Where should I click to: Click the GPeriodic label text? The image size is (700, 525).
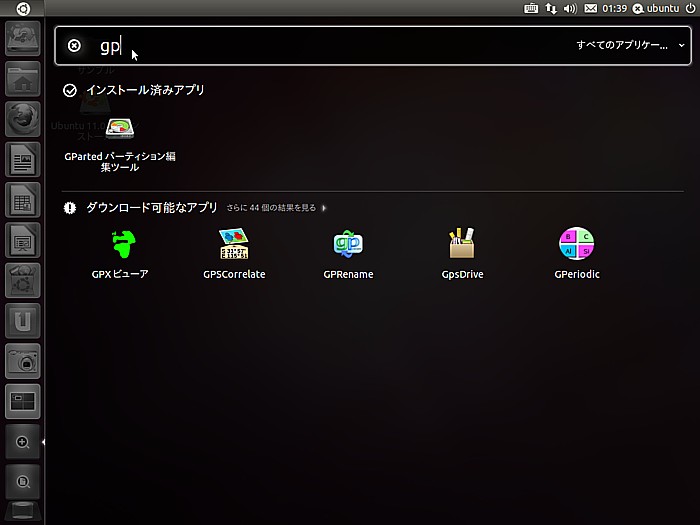tap(577, 274)
